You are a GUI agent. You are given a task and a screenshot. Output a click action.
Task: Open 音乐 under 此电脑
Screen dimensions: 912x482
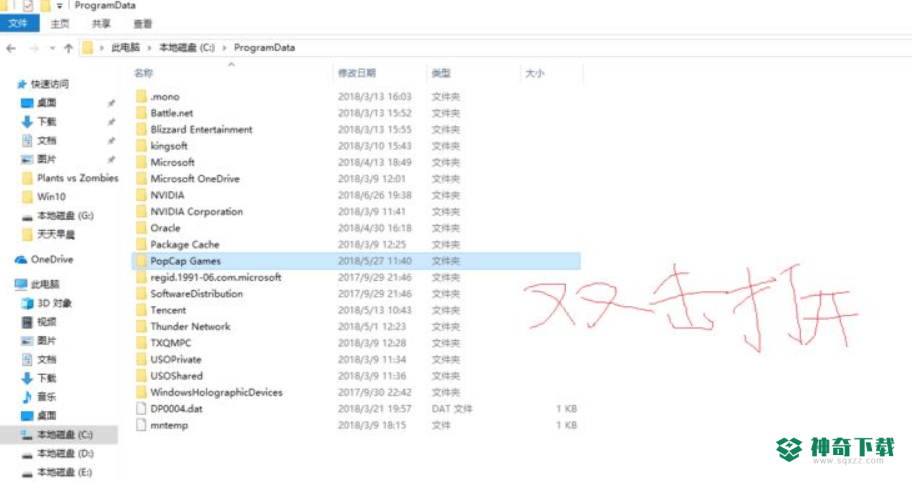coord(47,397)
